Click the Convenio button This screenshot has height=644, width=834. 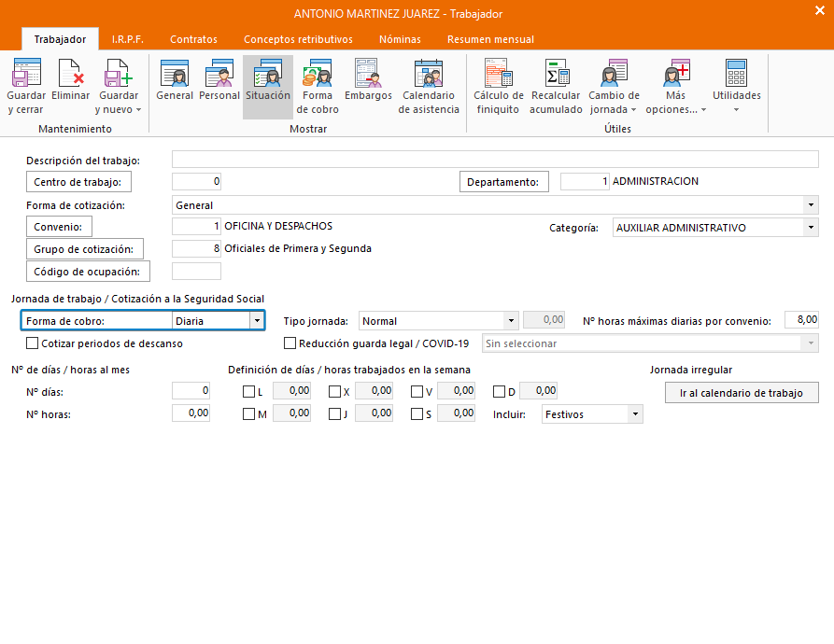(x=59, y=227)
